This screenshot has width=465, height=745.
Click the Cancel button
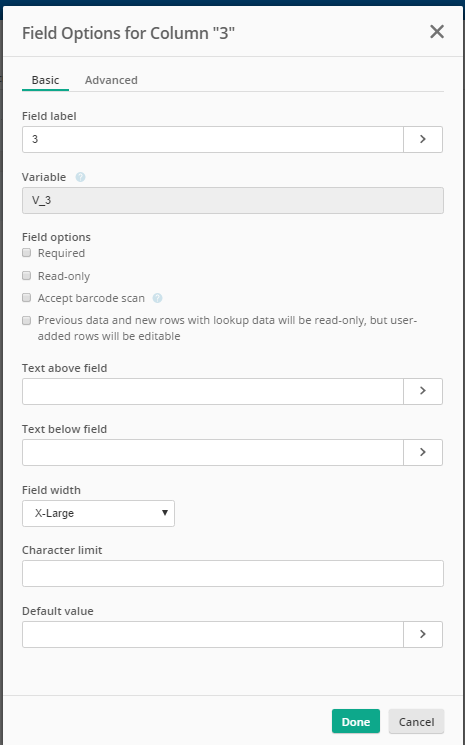(416, 721)
